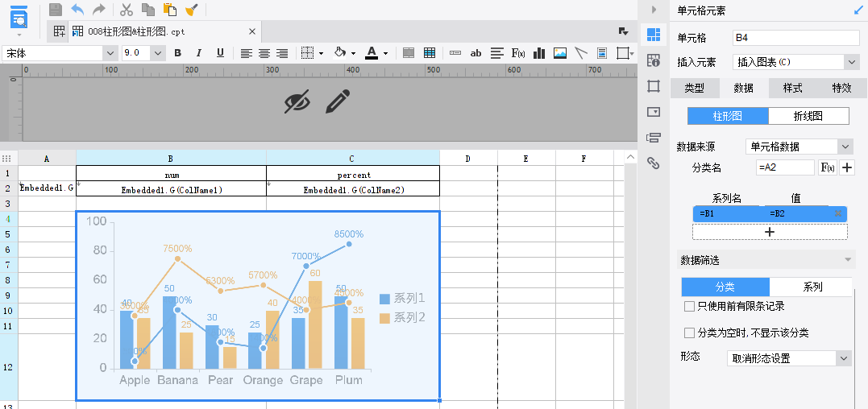Open widget settings panel in sidebar
Screen dimensions: 868x409
[x=654, y=112]
